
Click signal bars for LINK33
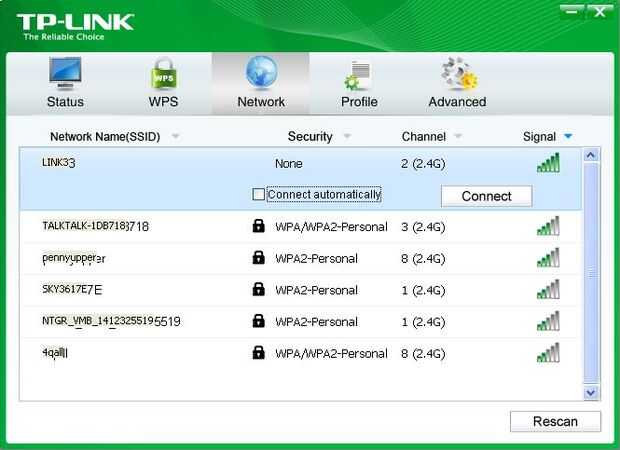(x=548, y=163)
